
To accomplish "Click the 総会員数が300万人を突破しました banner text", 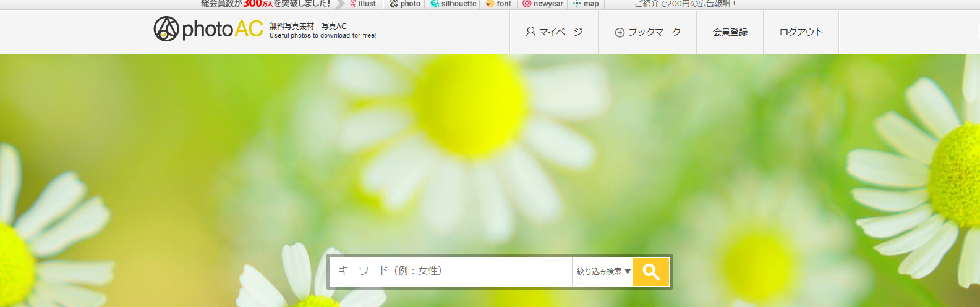I will (x=265, y=4).
